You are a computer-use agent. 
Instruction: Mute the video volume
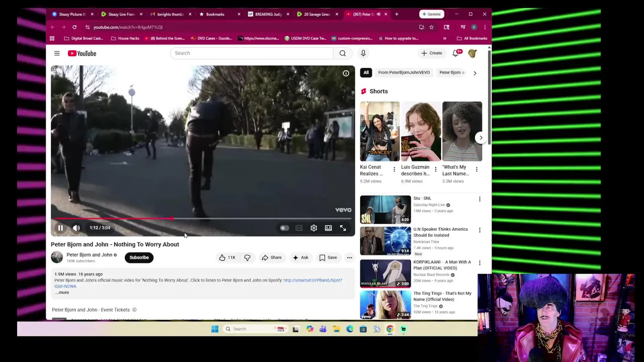[x=76, y=228]
